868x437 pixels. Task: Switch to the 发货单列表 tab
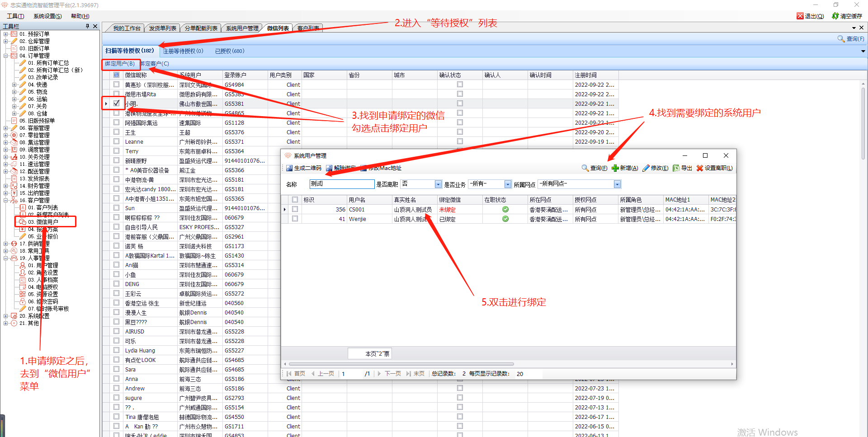coord(162,28)
